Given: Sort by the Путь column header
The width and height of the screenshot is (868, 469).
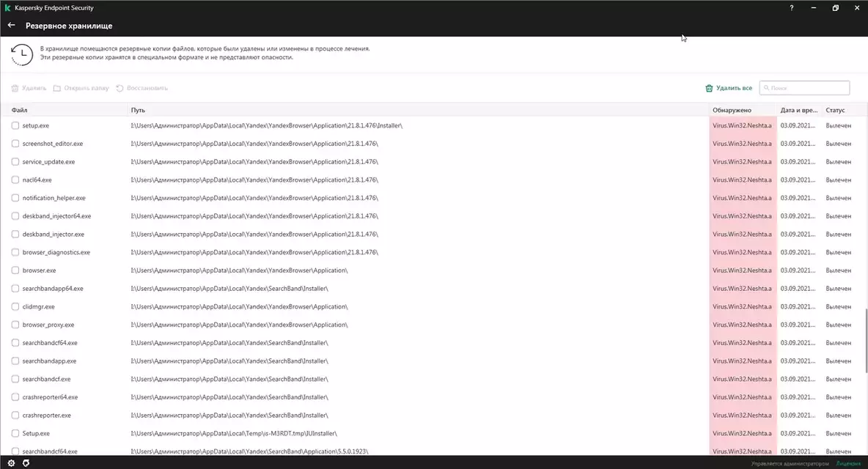Looking at the screenshot, I should point(138,110).
